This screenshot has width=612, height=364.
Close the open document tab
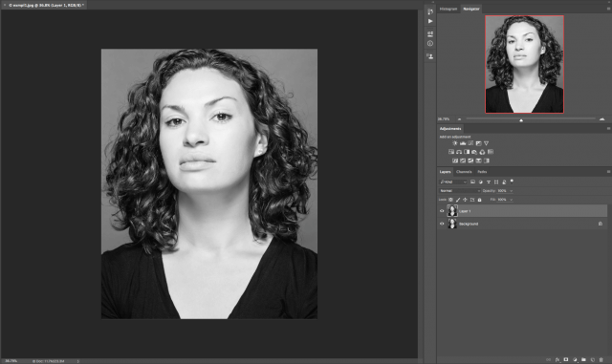(5, 5)
